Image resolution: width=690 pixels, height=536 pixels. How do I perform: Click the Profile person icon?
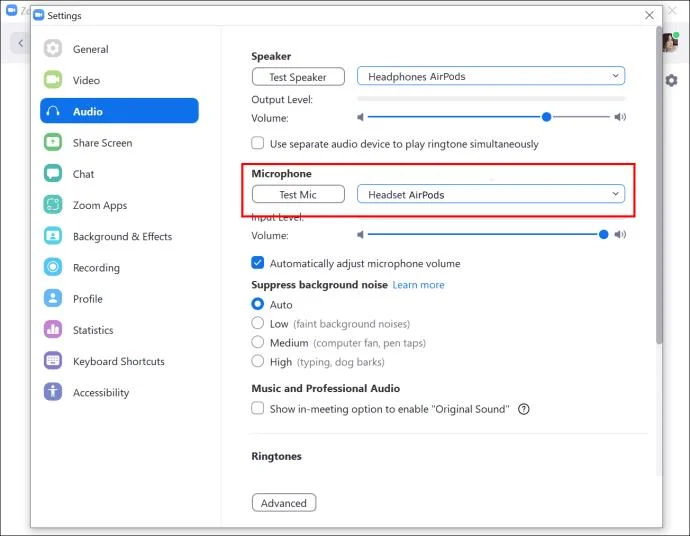pyautogui.click(x=53, y=298)
